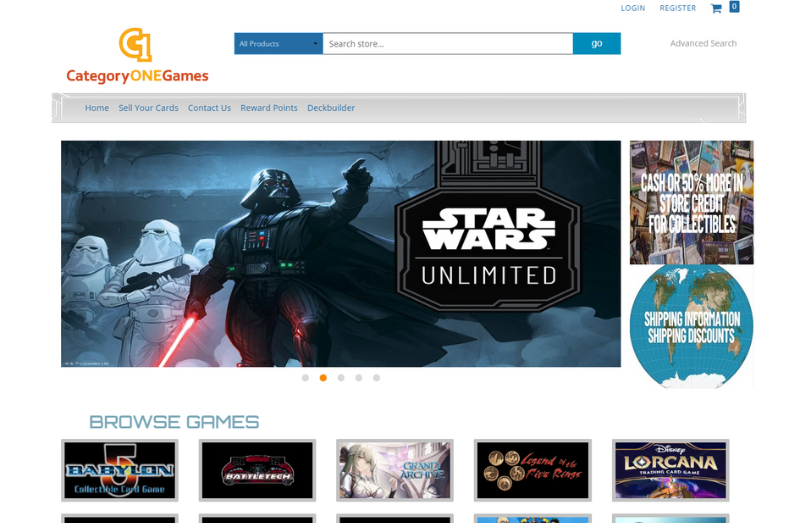Browse the Babylon 5 Collectible Card Game
This screenshot has height=523, width=800.
point(119,470)
